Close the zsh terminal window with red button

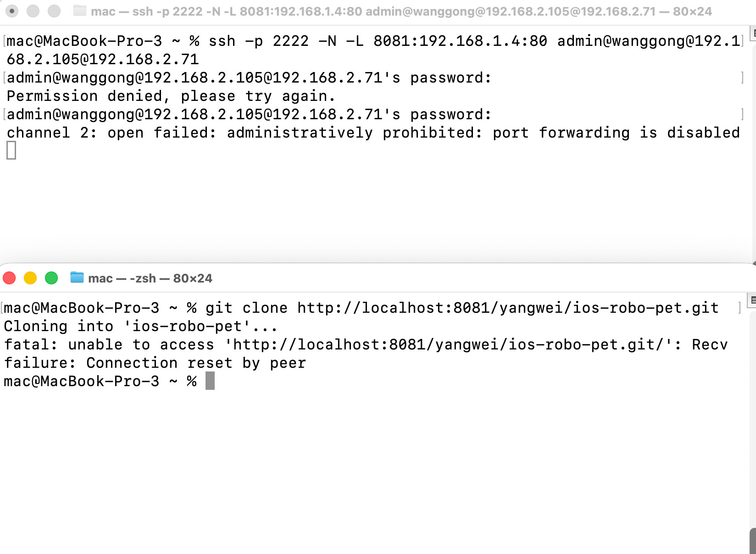(9, 278)
